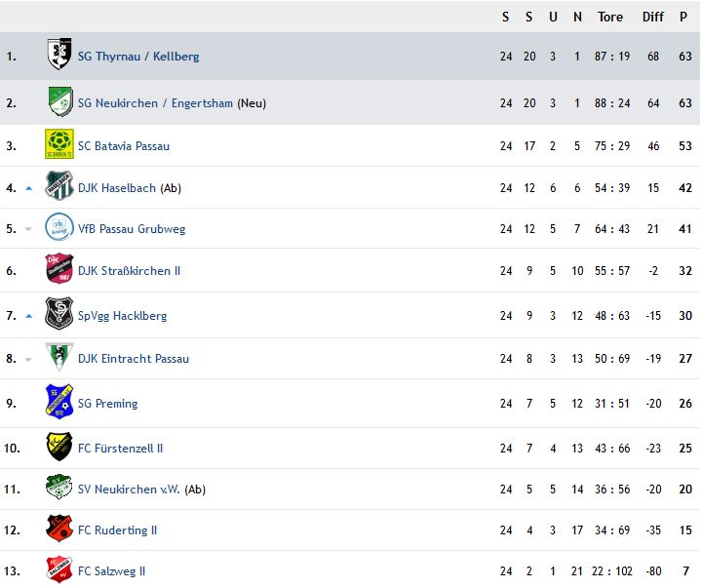
Task: Click the blue SG Preming crest
Action: 59,401
